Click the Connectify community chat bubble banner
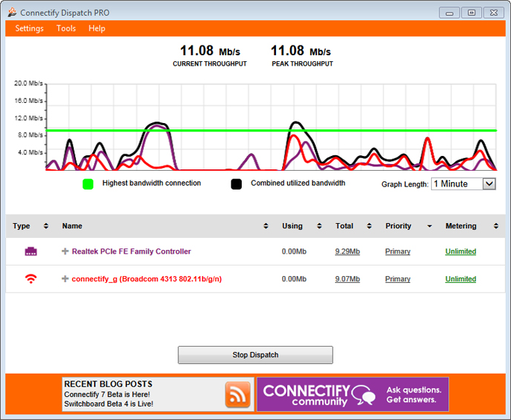Image resolution: width=511 pixels, height=420 pixels. 353,395
